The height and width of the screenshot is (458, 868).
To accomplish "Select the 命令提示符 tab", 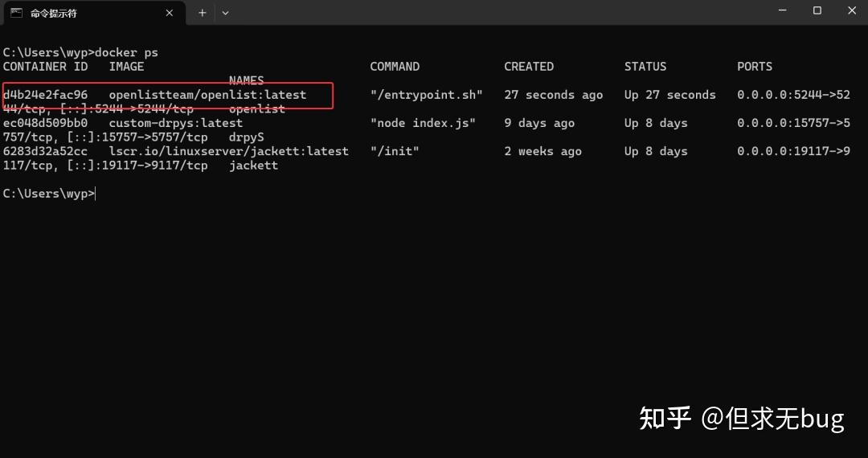I will [93, 13].
